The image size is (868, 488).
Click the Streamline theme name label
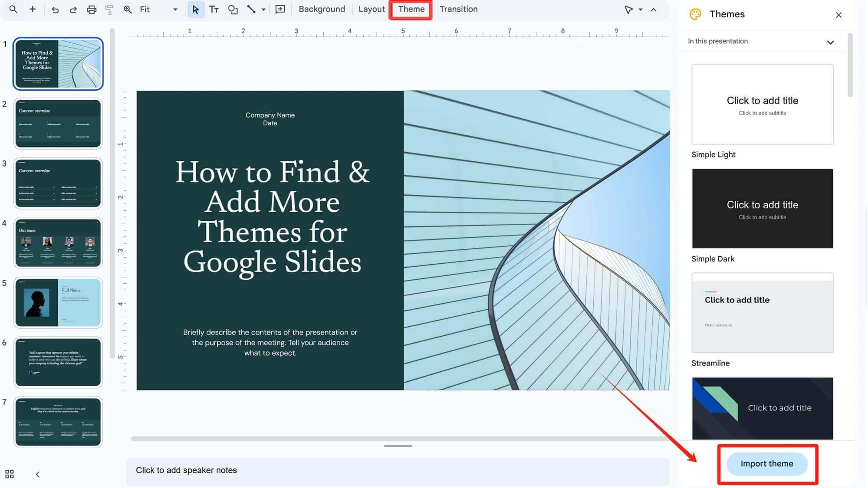(x=710, y=363)
